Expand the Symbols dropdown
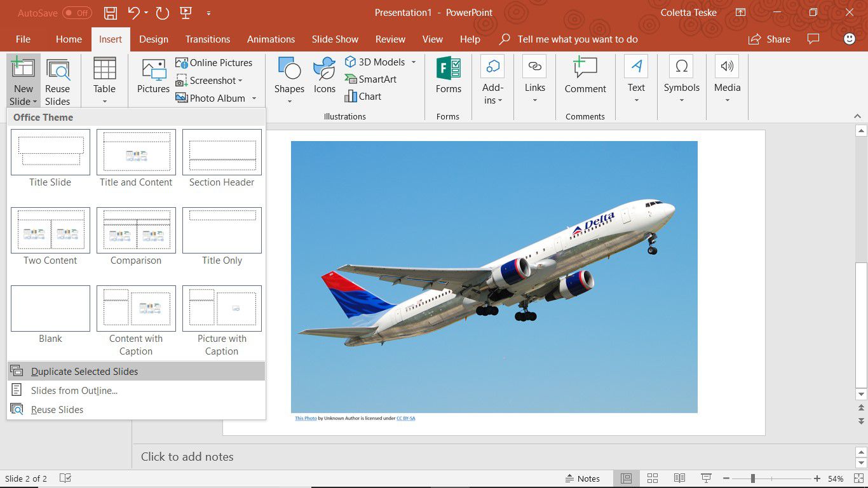 pos(682,100)
